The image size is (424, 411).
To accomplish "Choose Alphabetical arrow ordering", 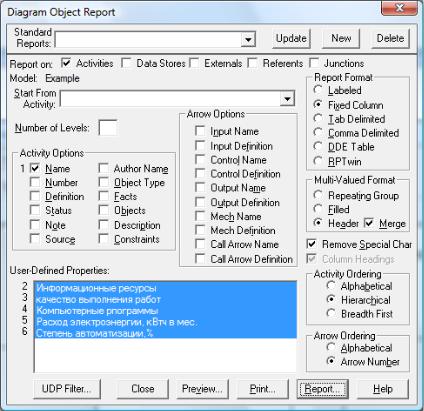I will pyautogui.click(x=331, y=347).
